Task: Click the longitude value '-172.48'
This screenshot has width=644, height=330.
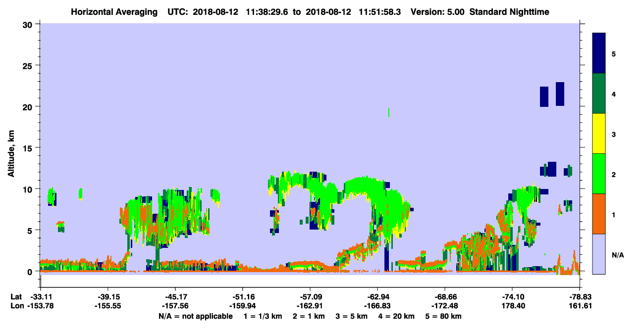Action: (x=445, y=306)
